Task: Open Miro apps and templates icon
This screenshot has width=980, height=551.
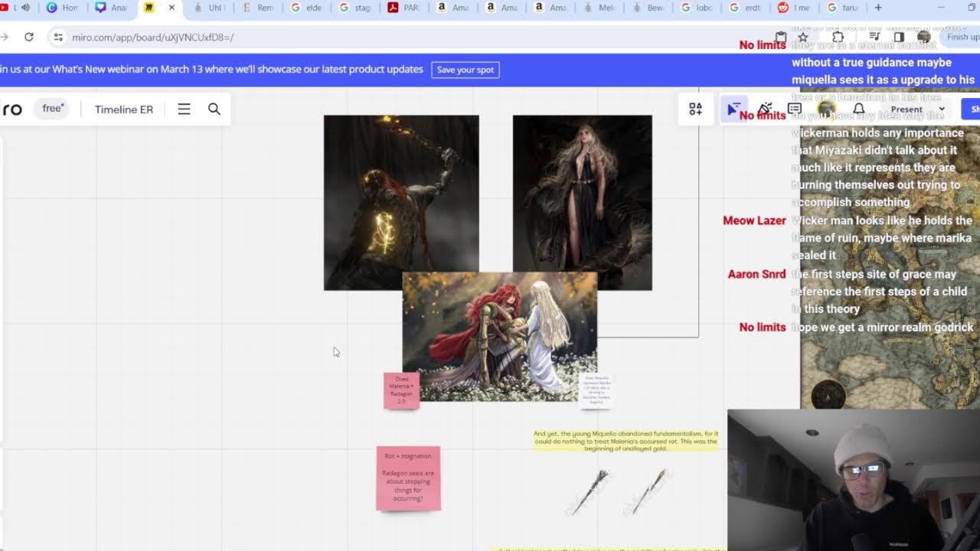Action: pyautogui.click(x=695, y=109)
